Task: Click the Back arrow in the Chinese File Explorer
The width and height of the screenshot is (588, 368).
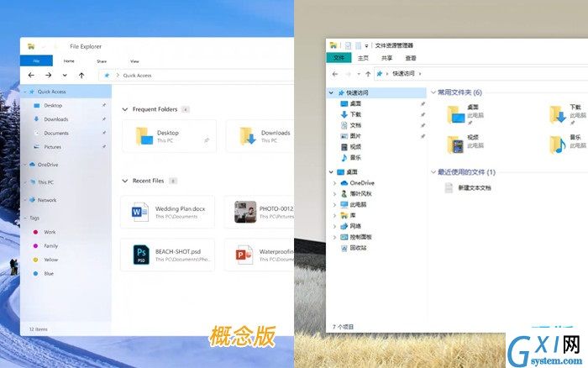Action: [x=335, y=74]
